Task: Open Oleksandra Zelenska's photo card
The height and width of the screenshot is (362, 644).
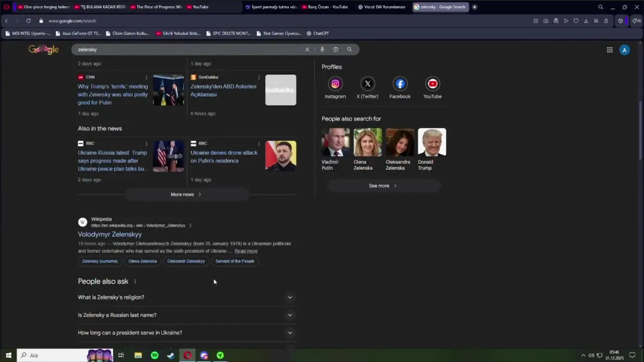Action: [x=399, y=150]
